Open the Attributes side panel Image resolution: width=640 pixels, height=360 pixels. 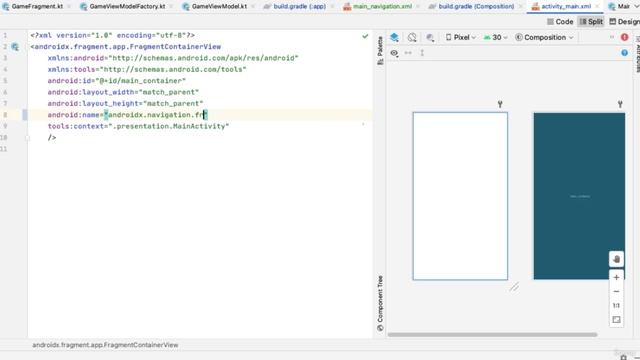tap(637, 55)
